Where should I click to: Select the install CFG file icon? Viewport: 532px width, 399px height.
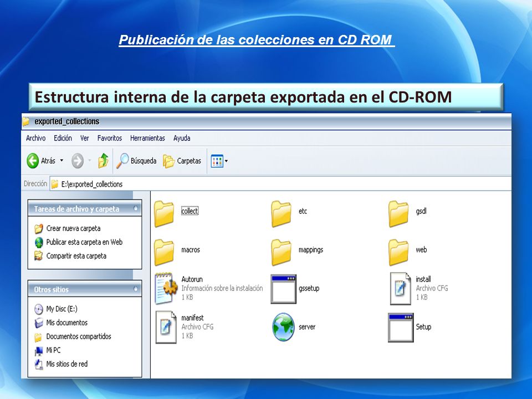[400, 288]
